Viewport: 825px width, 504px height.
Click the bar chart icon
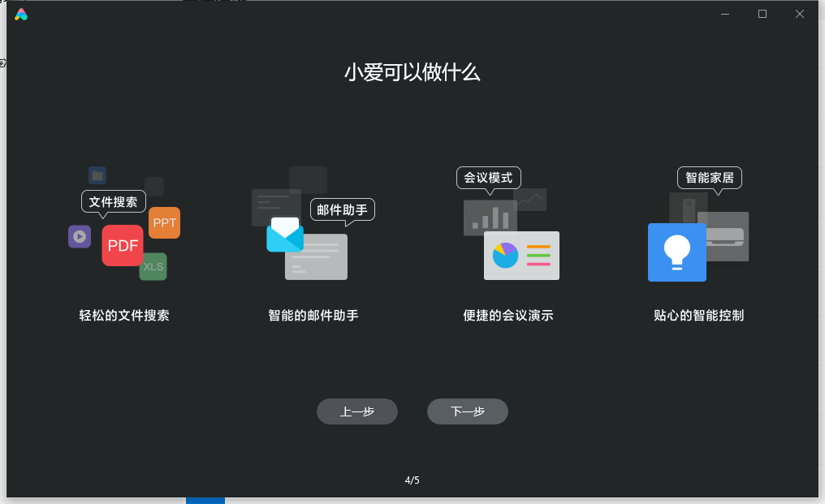(x=490, y=218)
